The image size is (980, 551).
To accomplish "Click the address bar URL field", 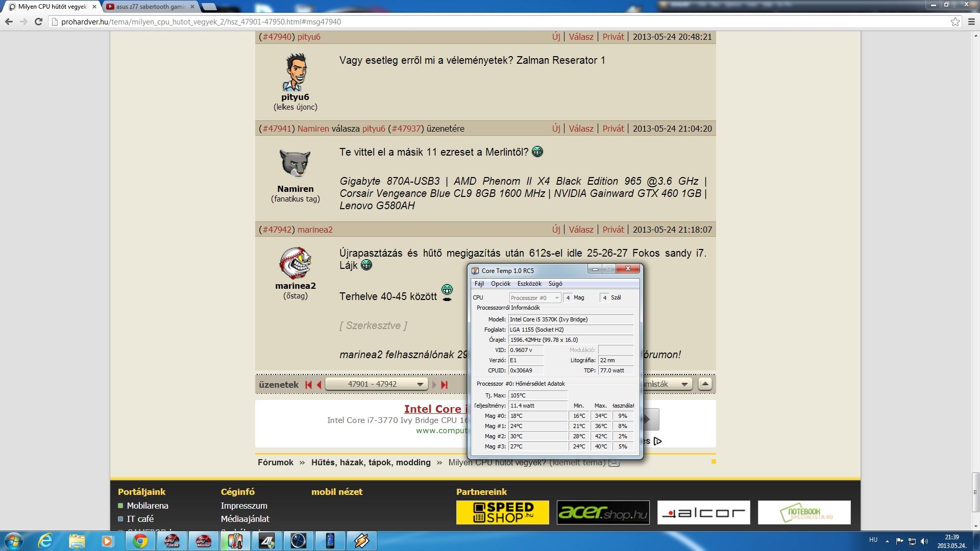I will click(x=500, y=21).
